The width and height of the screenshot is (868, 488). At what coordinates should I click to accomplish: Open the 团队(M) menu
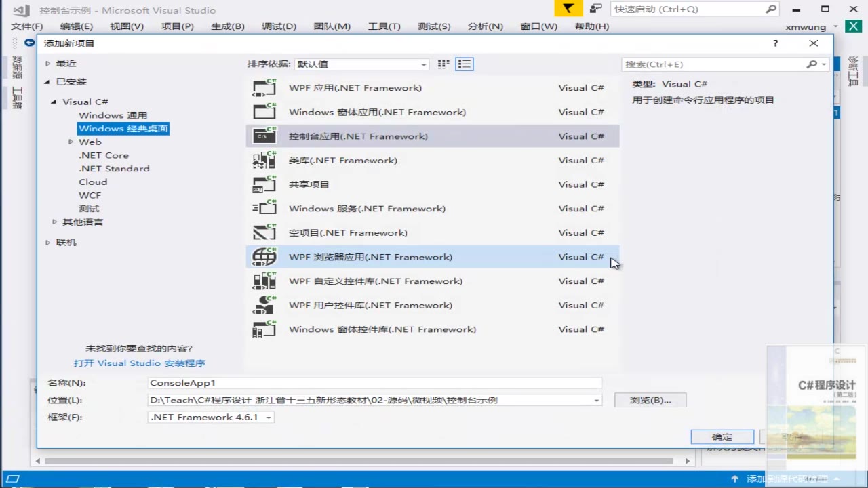tap(332, 26)
